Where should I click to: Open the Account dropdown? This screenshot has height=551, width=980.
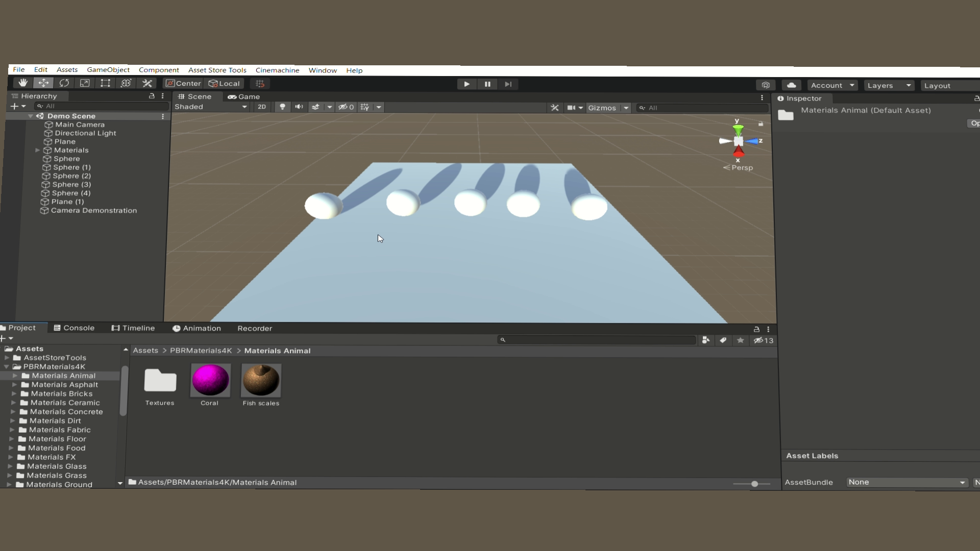832,85
